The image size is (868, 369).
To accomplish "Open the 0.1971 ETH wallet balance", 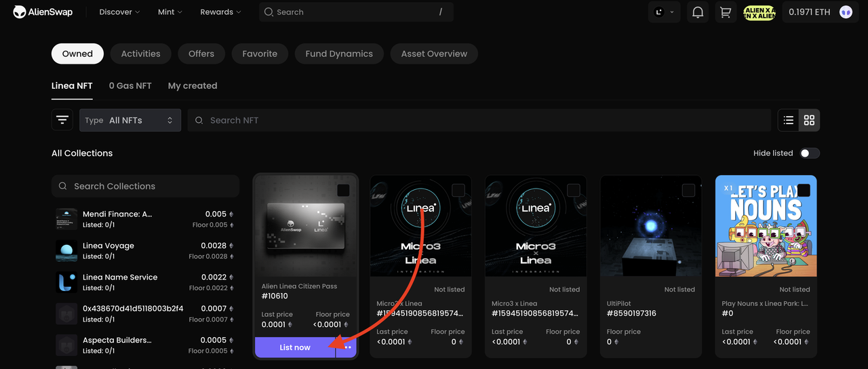I will [809, 12].
